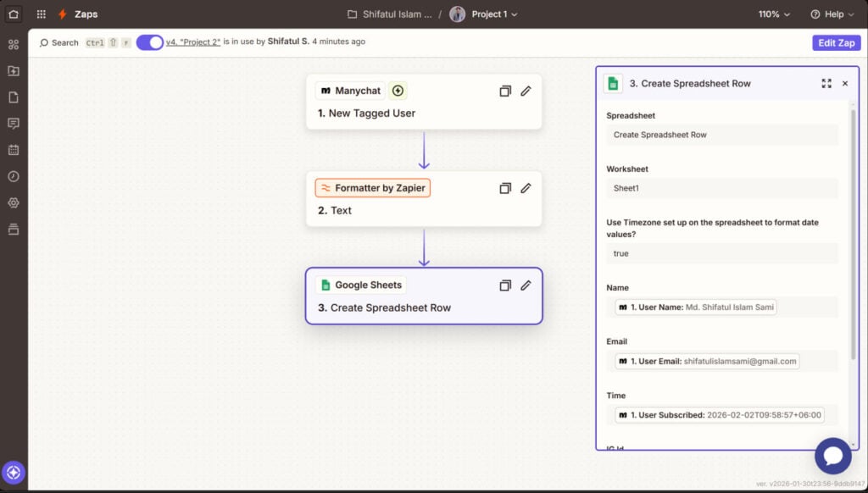Open the Help menu
This screenshot has height=493, width=868.
click(832, 14)
